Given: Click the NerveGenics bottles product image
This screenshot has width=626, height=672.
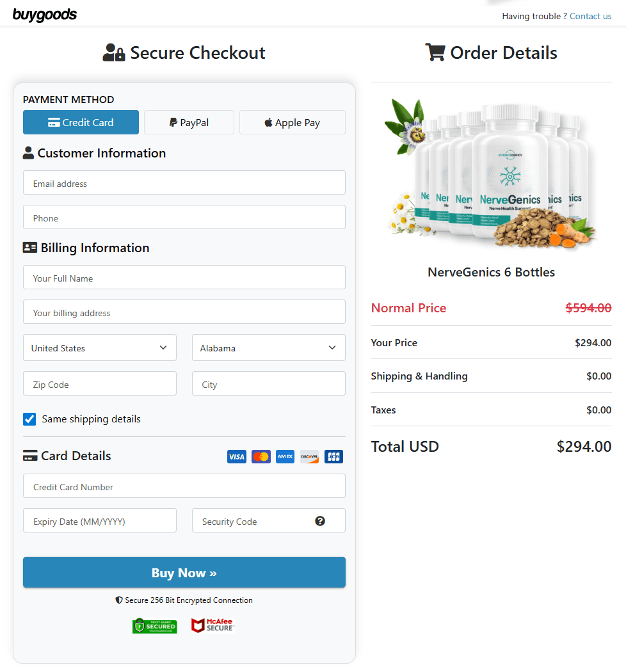Looking at the screenshot, I should (x=491, y=173).
